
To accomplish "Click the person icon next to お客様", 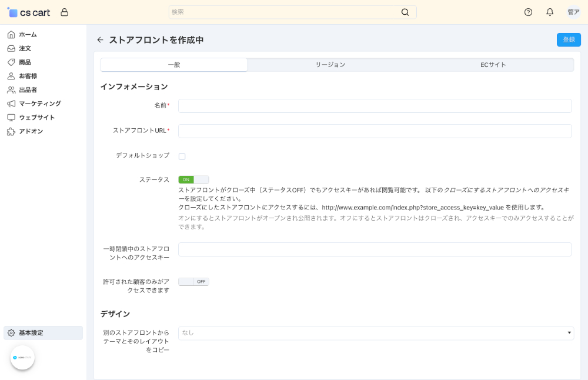I will tap(11, 76).
